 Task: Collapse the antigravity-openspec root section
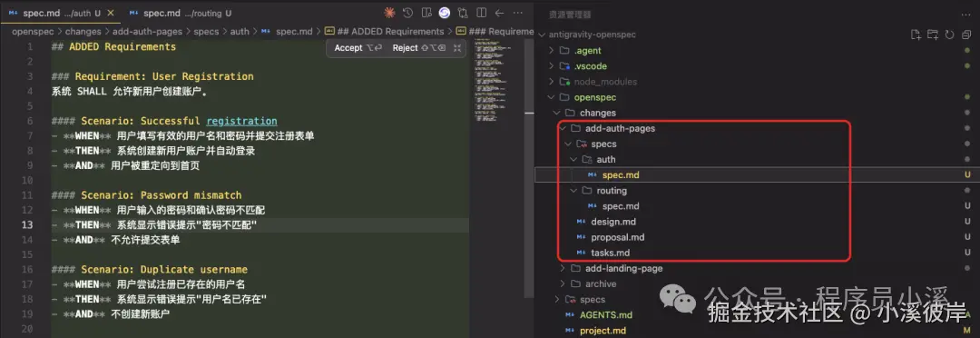point(541,35)
